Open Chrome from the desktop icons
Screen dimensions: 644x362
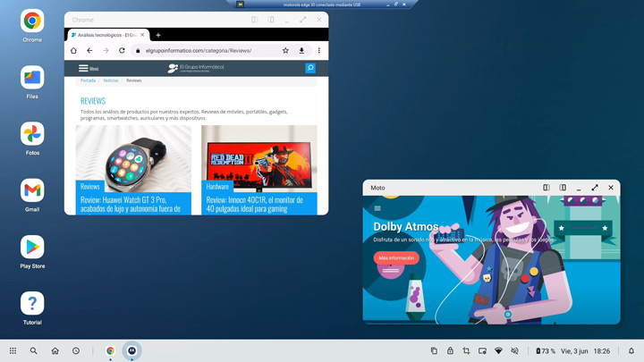pos(32,21)
